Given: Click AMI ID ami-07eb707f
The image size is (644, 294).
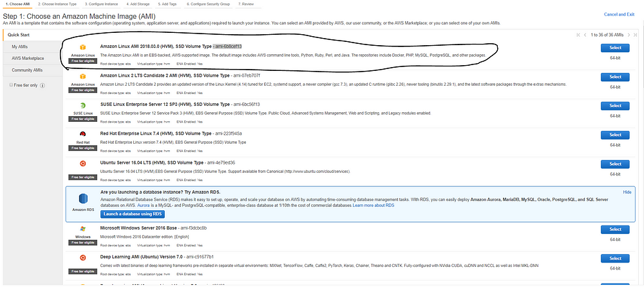Looking at the screenshot, I should (x=247, y=75).
